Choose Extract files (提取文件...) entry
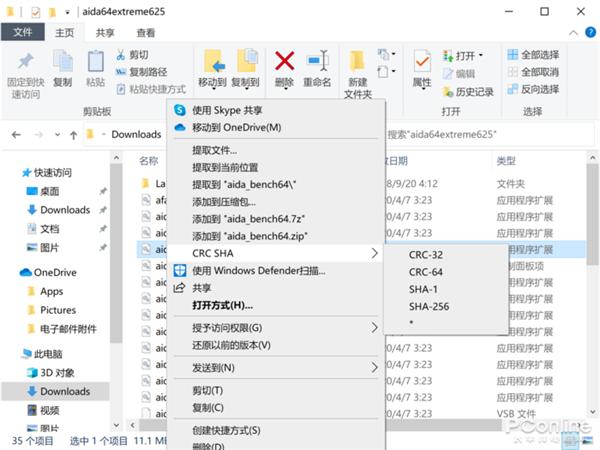This screenshot has width=600, height=450. pyautogui.click(x=276, y=150)
